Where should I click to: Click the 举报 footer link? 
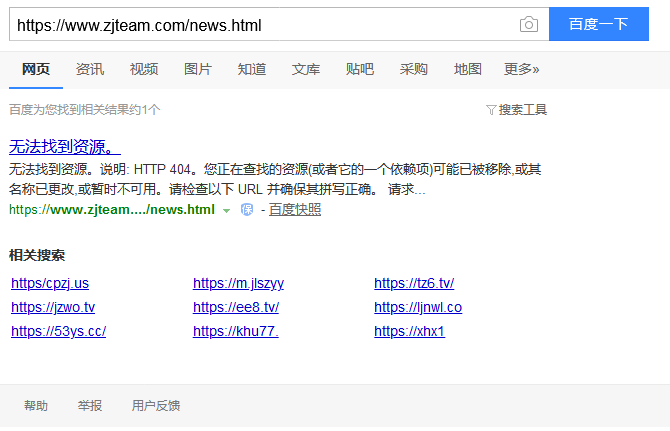point(90,405)
